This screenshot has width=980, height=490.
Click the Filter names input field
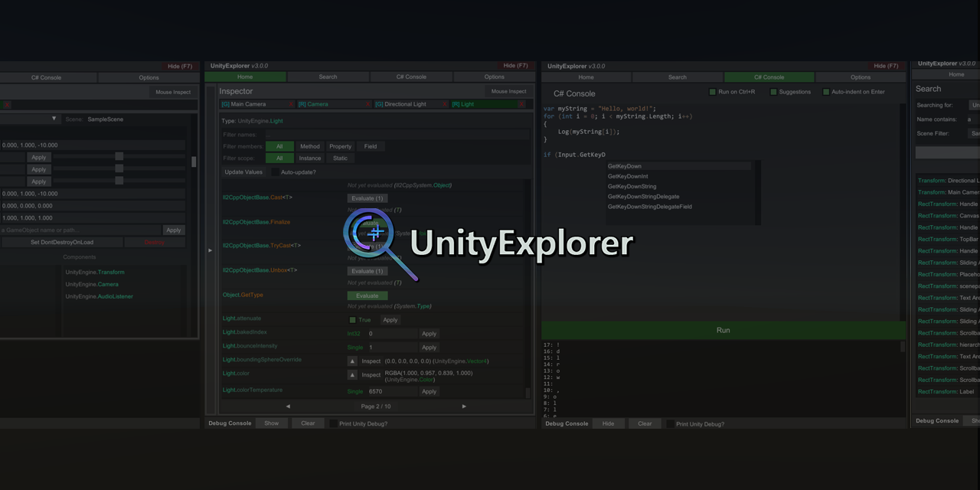[397, 135]
